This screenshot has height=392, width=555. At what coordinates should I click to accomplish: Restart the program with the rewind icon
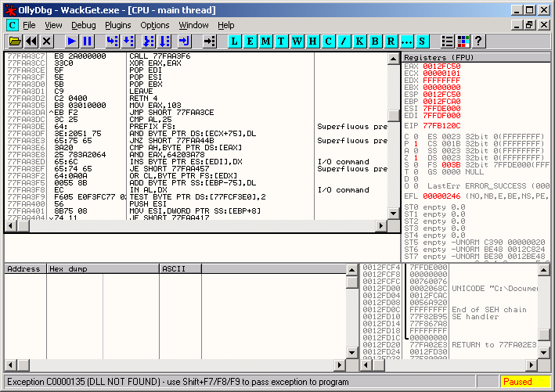(31, 41)
